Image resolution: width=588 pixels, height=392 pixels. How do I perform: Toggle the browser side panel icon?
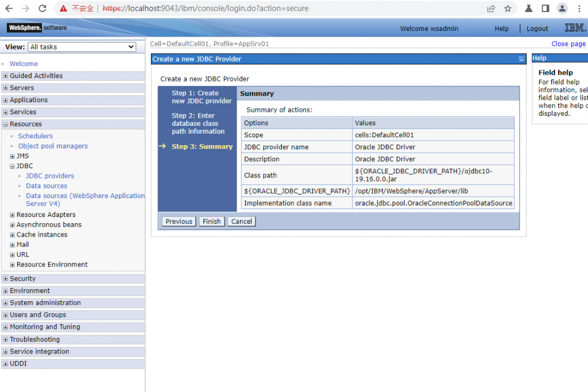[546, 8]
